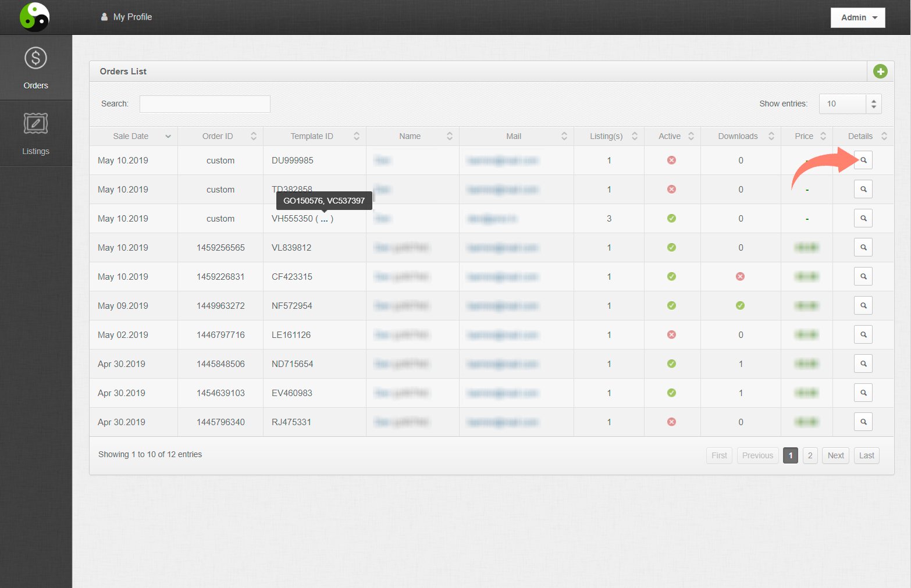The image size is (911, 588).
Task: Click the green add order plus icon
Action: pos(880,72)
